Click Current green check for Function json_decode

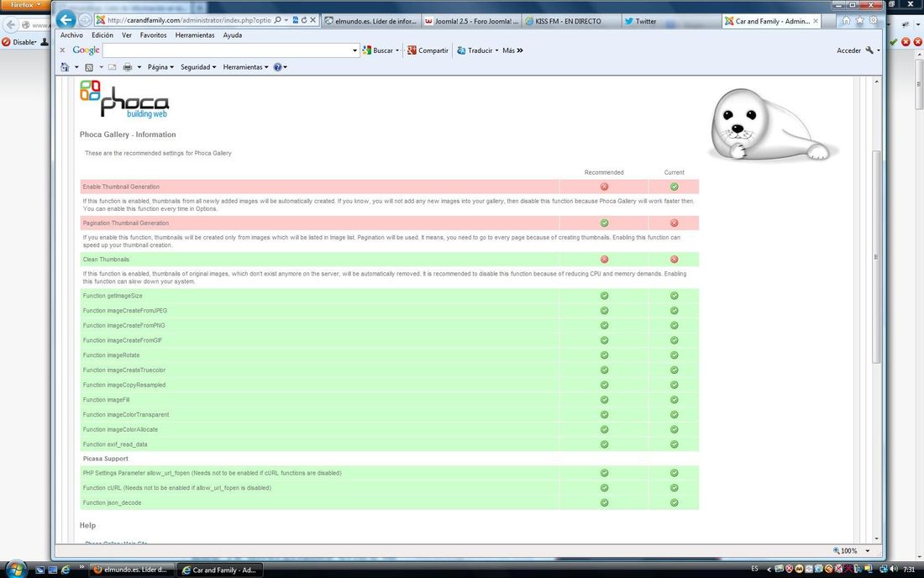(675, 503)
